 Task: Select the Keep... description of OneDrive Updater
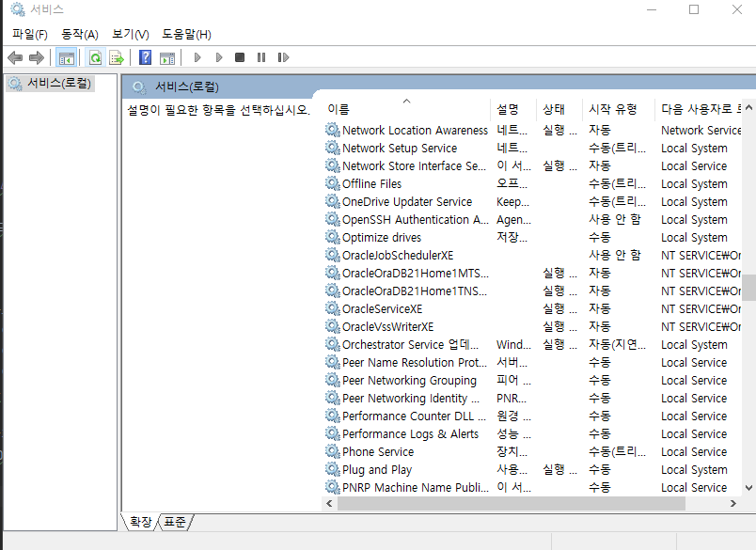click(512, 201)
